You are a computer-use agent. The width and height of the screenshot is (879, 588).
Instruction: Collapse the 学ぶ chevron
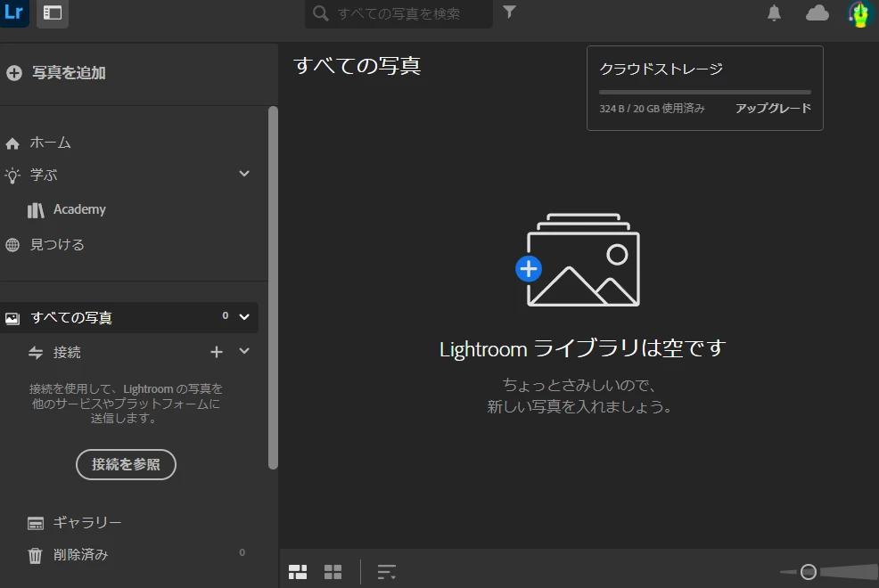(244, 174)
